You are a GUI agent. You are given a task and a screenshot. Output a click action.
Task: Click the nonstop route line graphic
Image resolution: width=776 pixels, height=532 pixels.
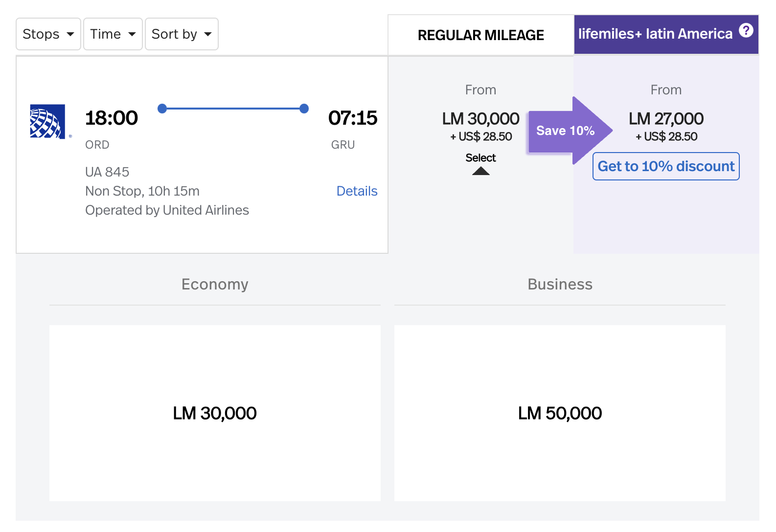(233, 109)
